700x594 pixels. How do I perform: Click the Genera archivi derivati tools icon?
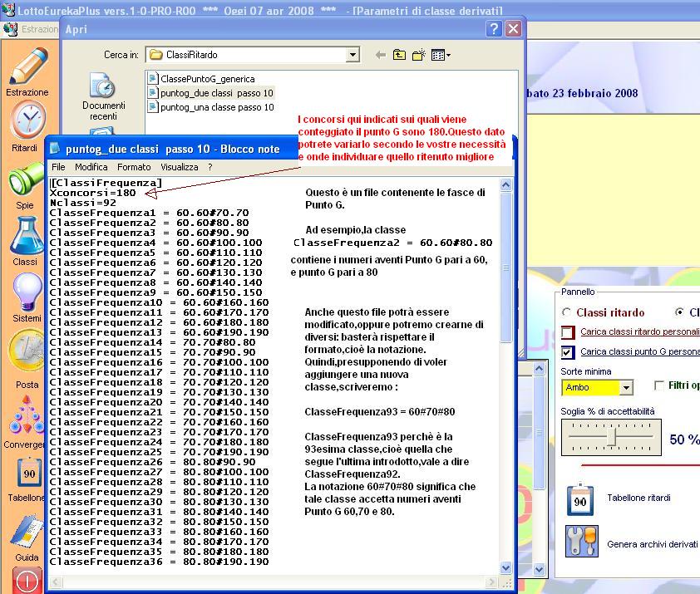pos(582,541)
